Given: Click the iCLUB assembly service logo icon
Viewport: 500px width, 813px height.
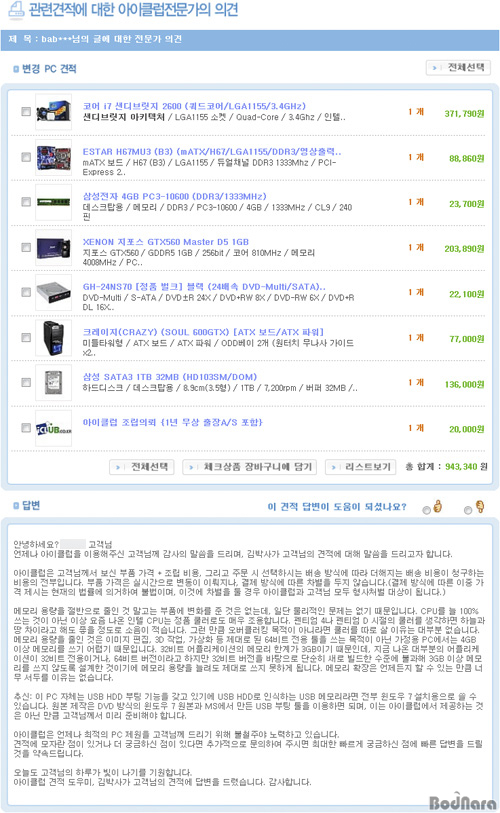Looking at the screenshot, I should [53, 428].
